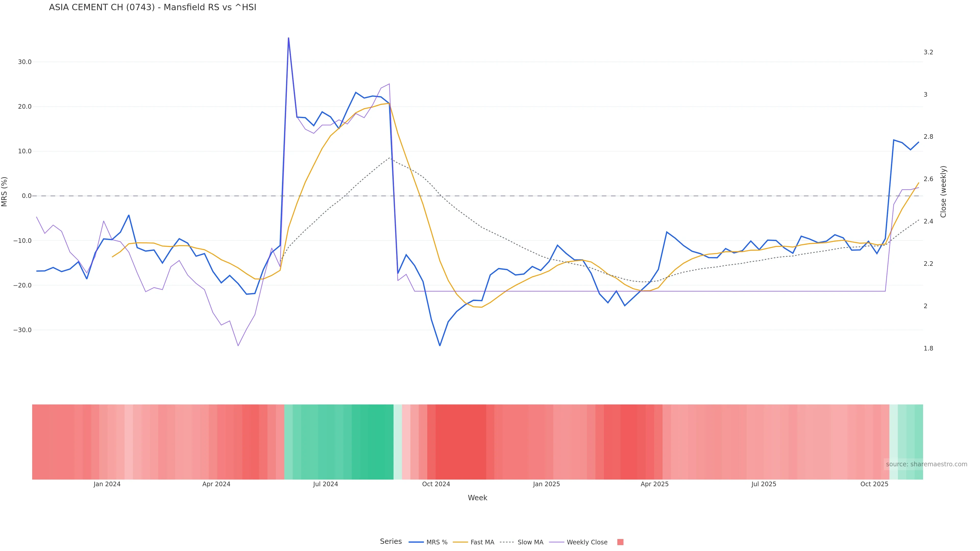
Task: Click the Apr 2025 x-axis label
Action: point(654,484)
